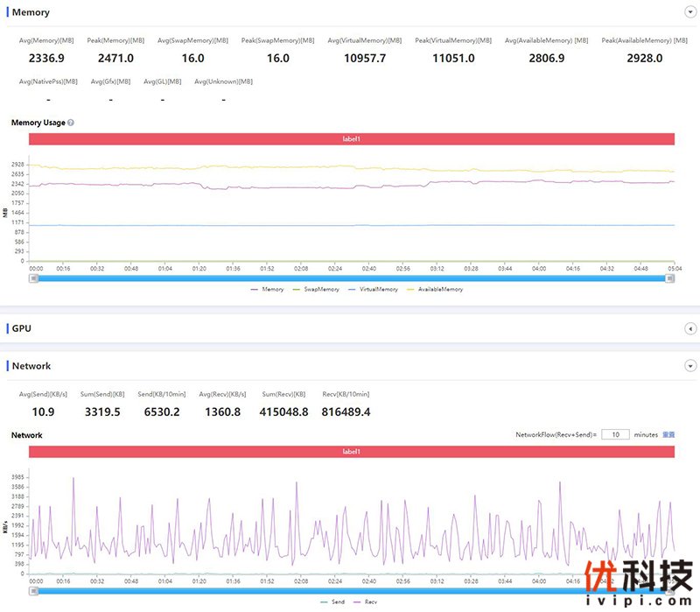Click the Network section header
The image size is (700, 612).
31,366
